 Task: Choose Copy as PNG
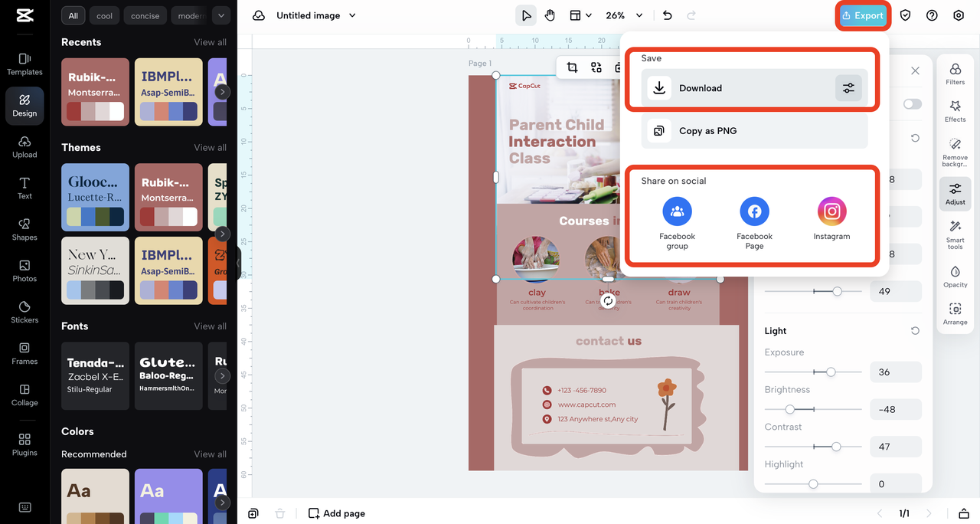click(x=755, y=131)
